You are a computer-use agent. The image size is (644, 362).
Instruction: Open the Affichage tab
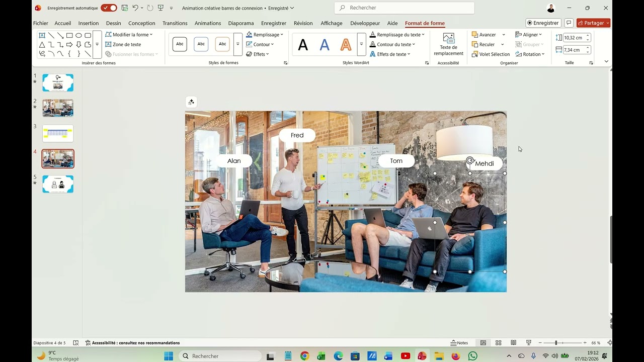[332, 23]
